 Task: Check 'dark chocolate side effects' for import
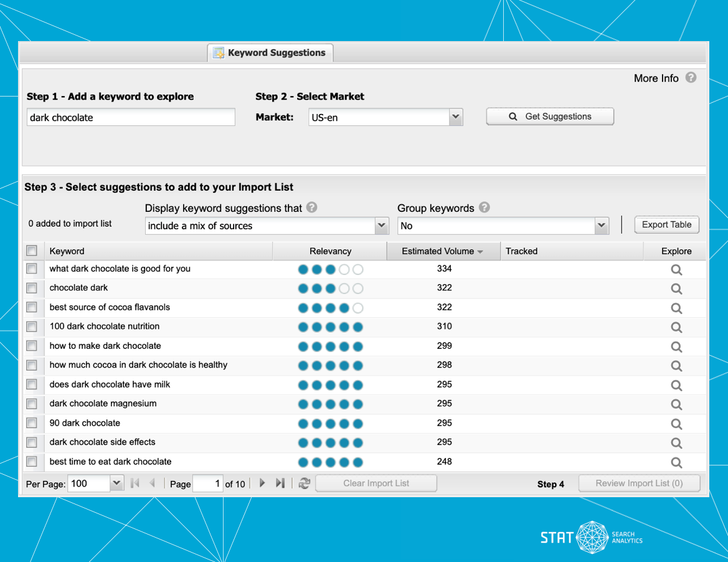31,442
